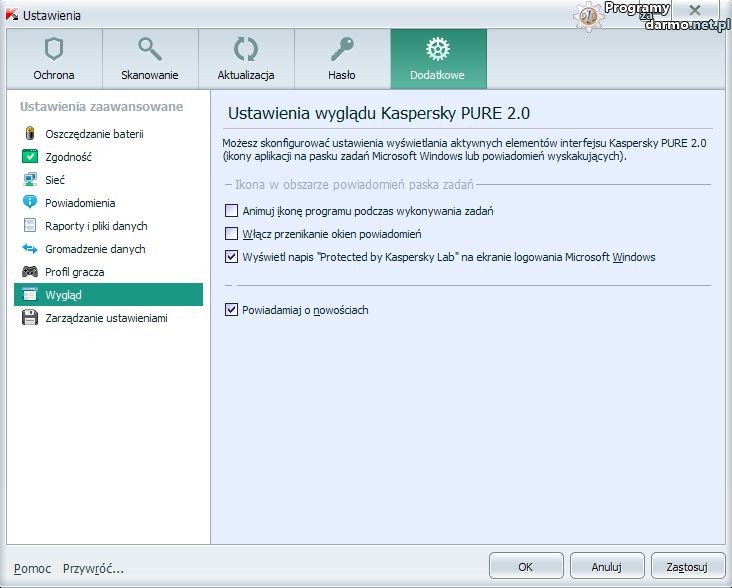Check Włącz przenikanie okien powiadomień

pyautogui.click(x=232, y=234)
